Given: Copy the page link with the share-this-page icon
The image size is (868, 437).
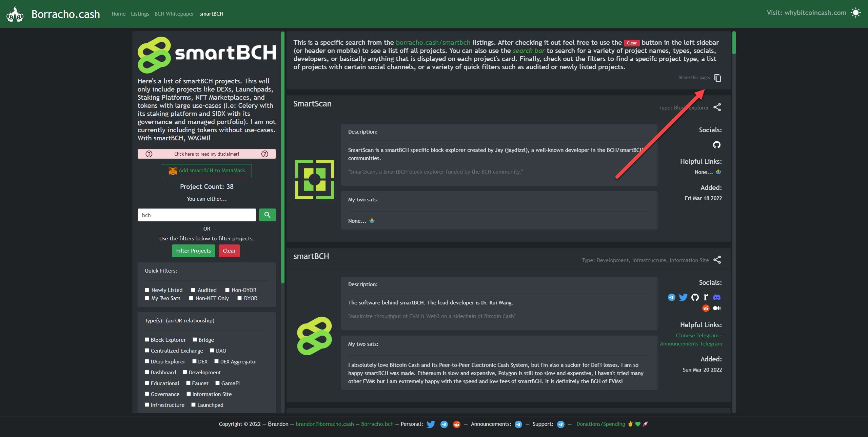Looking at the screenshot, I should point(717,78).
